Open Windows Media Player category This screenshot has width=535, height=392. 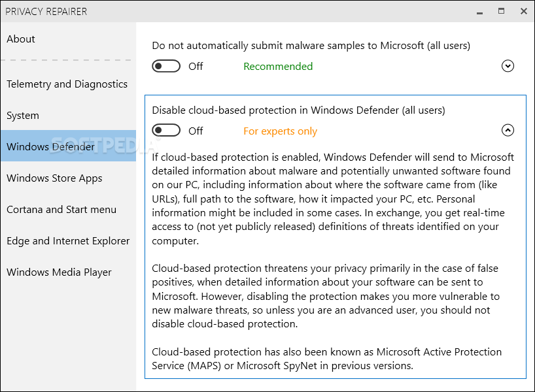(59, 272)
